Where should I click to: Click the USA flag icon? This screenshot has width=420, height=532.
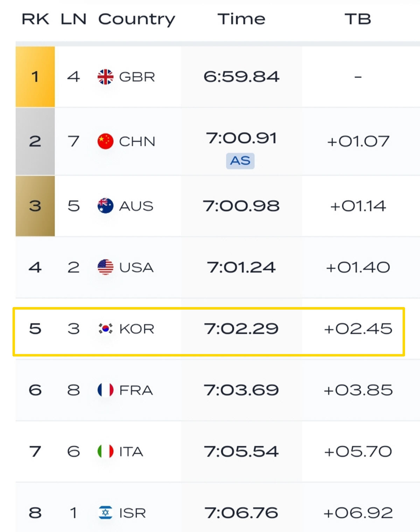tap(105, 267)
